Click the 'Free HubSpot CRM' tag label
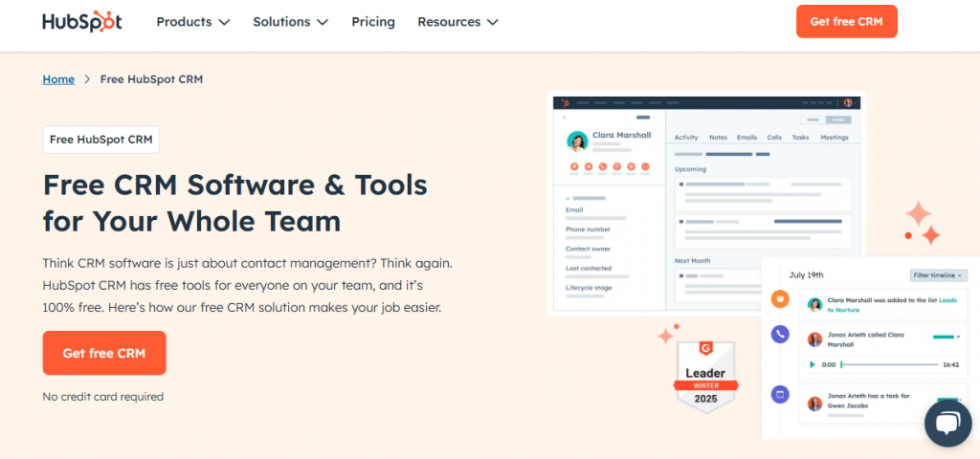 pos(101,140)
